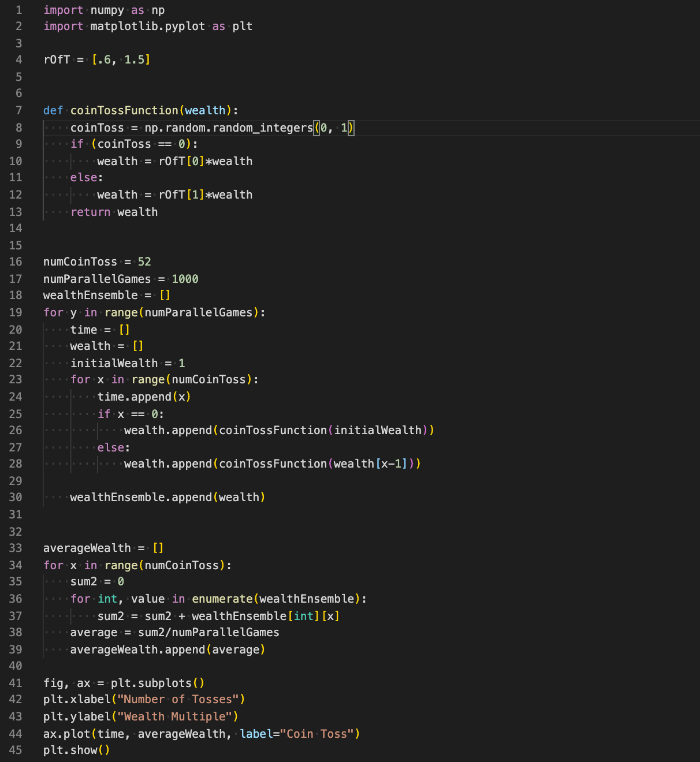
Task: Click the label="Coin Toss" argument
Action: click(x=296, y=734)
